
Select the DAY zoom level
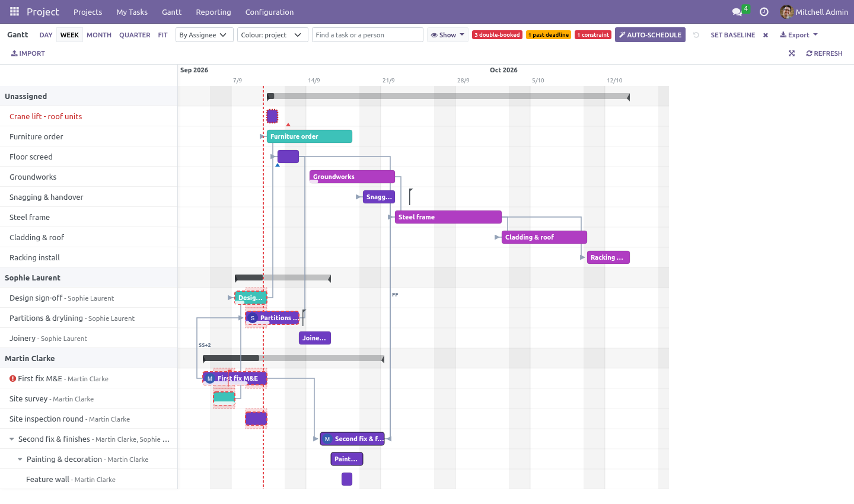46,35
